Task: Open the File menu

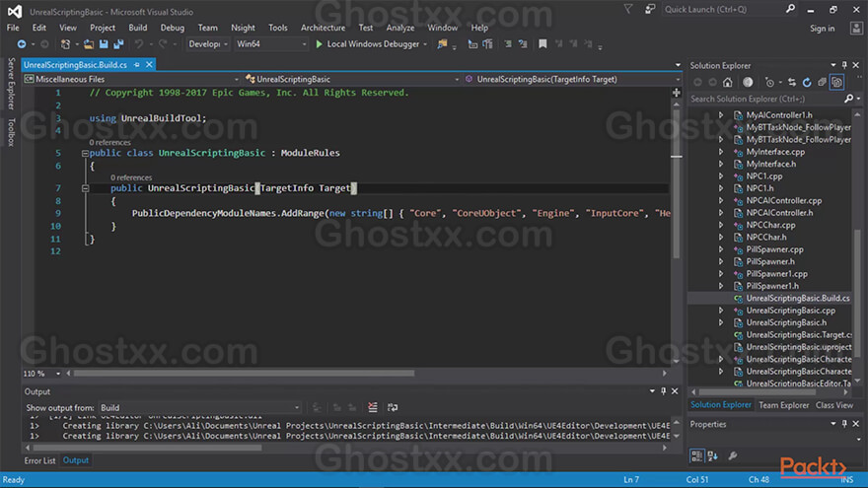Action: point(13,28)
